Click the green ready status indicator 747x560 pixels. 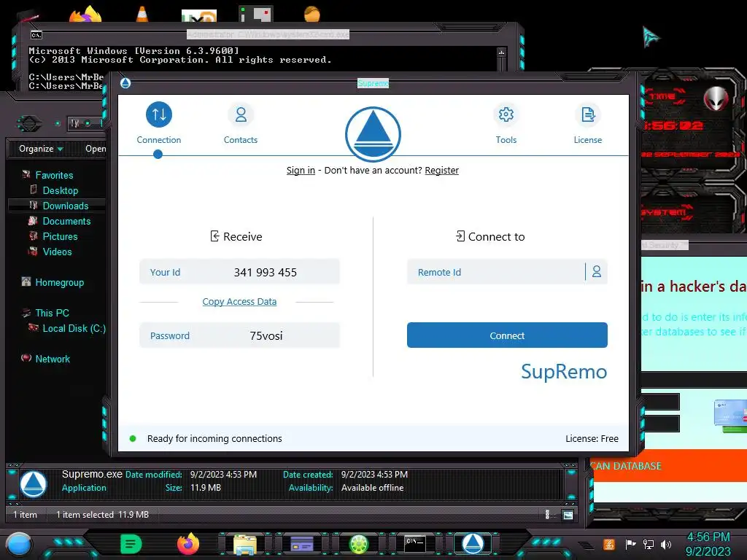pyautogui.click(x=133, y=438)
